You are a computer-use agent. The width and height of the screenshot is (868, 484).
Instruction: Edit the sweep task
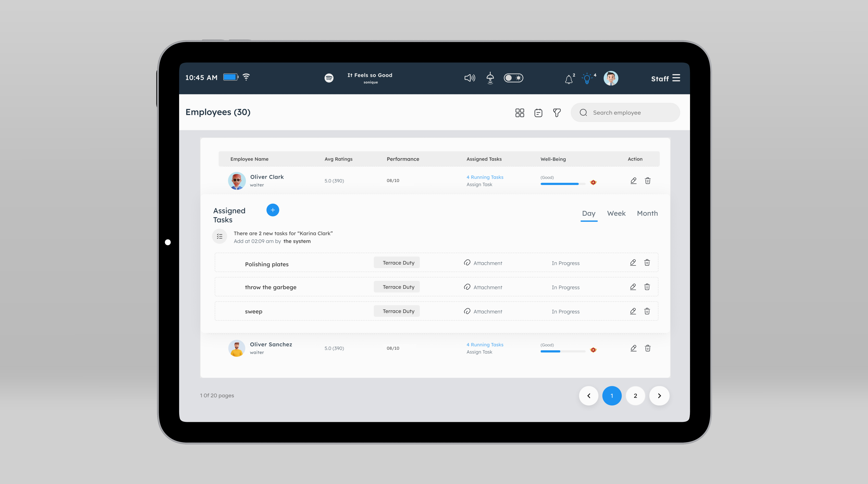point(633,311)
